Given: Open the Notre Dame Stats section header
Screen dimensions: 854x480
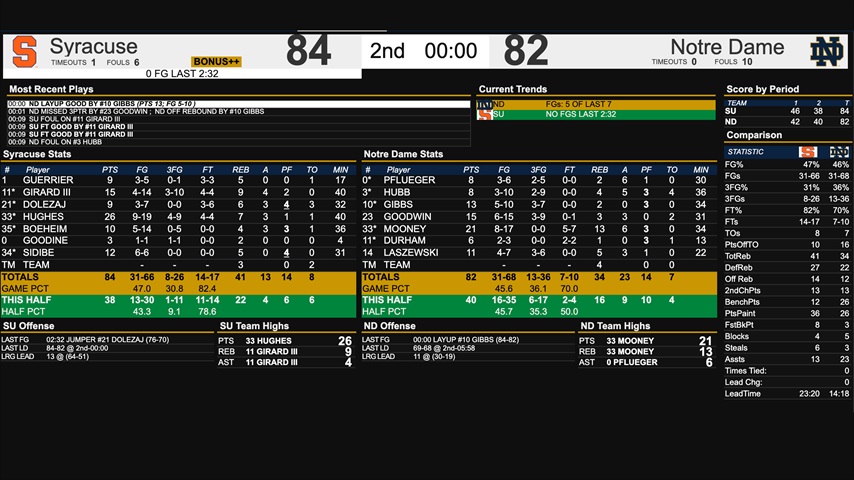Looking at the screenshot, I should coord(403,154).
